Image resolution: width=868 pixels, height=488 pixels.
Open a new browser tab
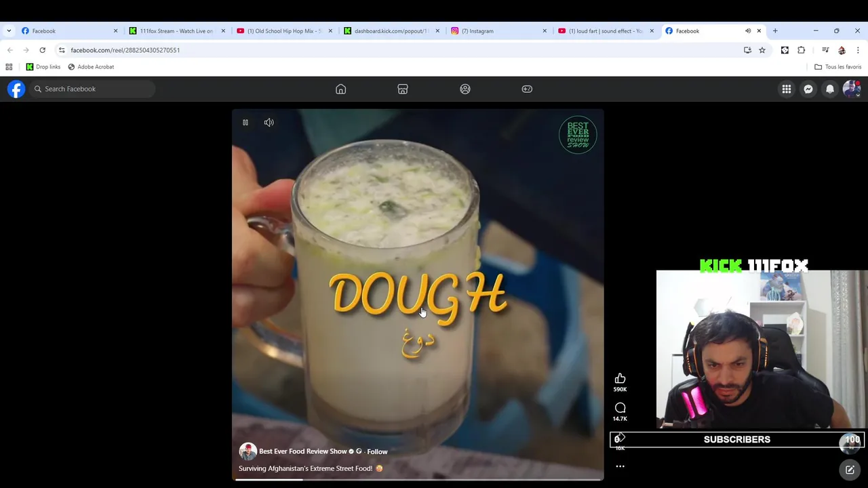click(x=775, y=30)
